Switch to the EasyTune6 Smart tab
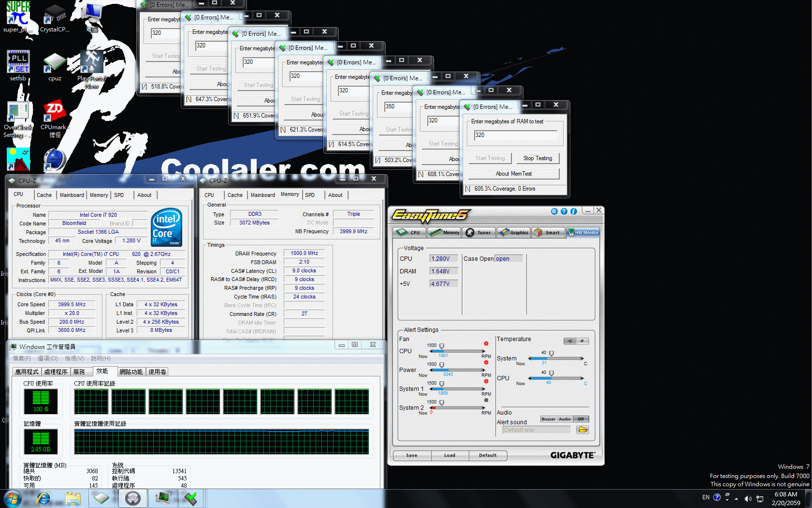The image size is (812, 508). coord(548,232)
